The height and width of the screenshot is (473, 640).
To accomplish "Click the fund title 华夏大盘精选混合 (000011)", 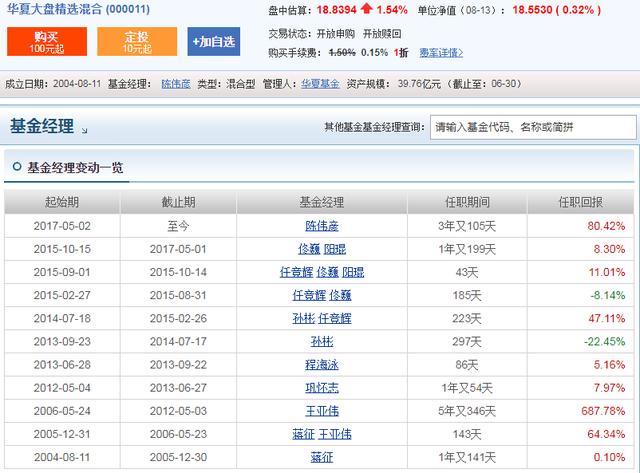I will [78, 9].
